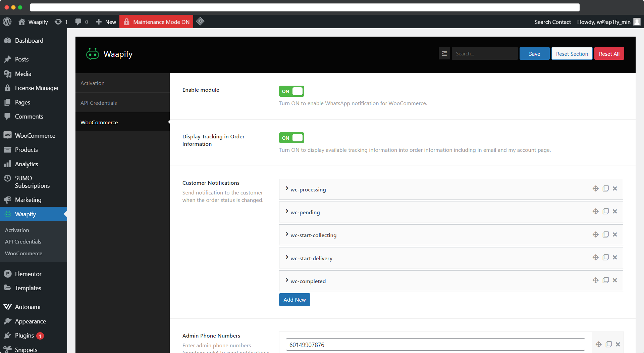Viewport: 644px width, 353px height.
Task: Click the move handle on wc-pending row
Action: click(596, 212)
